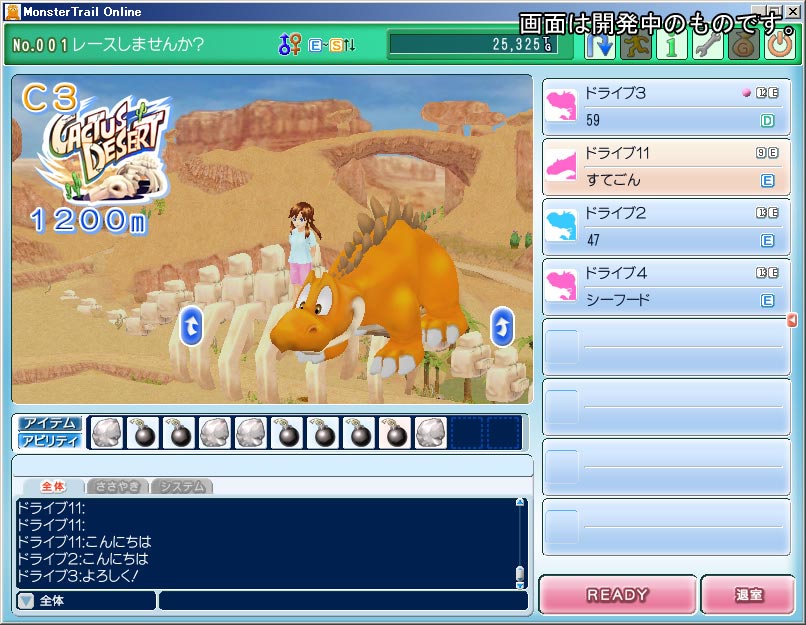Click the first empty player slot
Image resolution: width=806 pixels, height=625 pixels.
(x=666, y=347)
